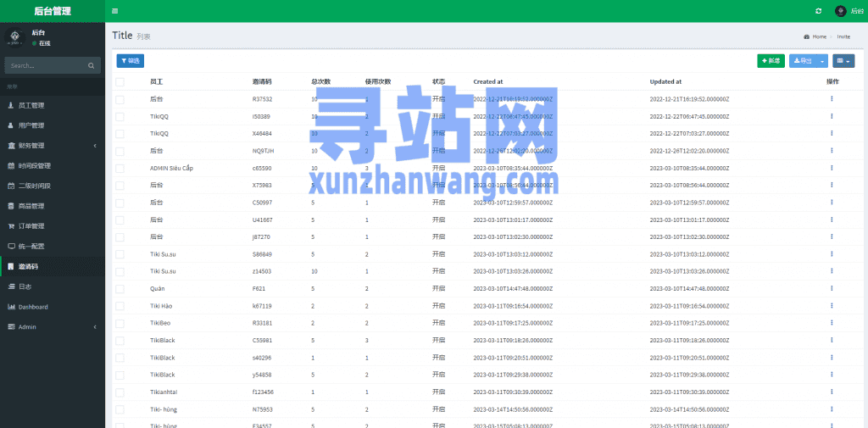This screenshot has height=428, width=868.
Task: Select the checkbox for code C50997
Action: [120, 203]
